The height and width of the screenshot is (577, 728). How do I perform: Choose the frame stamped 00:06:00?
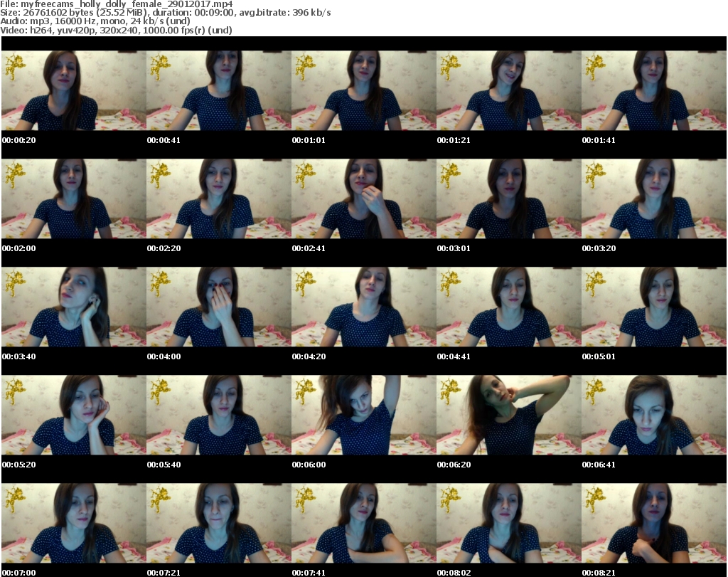364,415
